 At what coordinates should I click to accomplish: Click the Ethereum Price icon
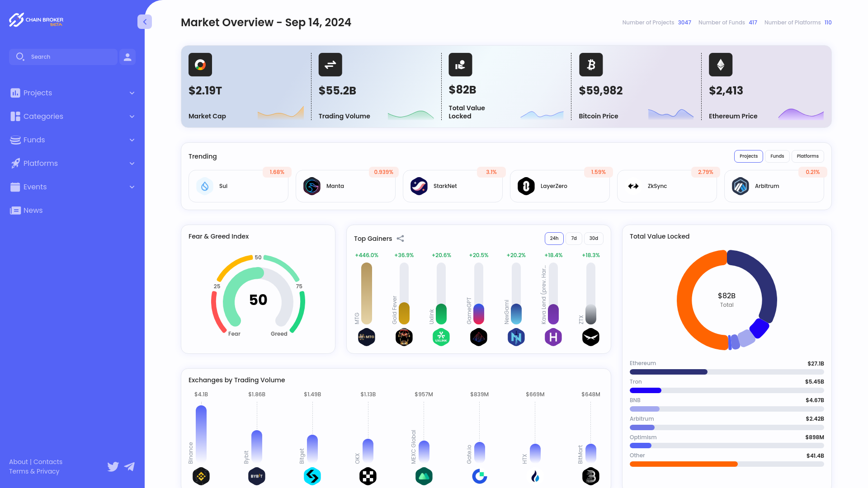(721, 65)
